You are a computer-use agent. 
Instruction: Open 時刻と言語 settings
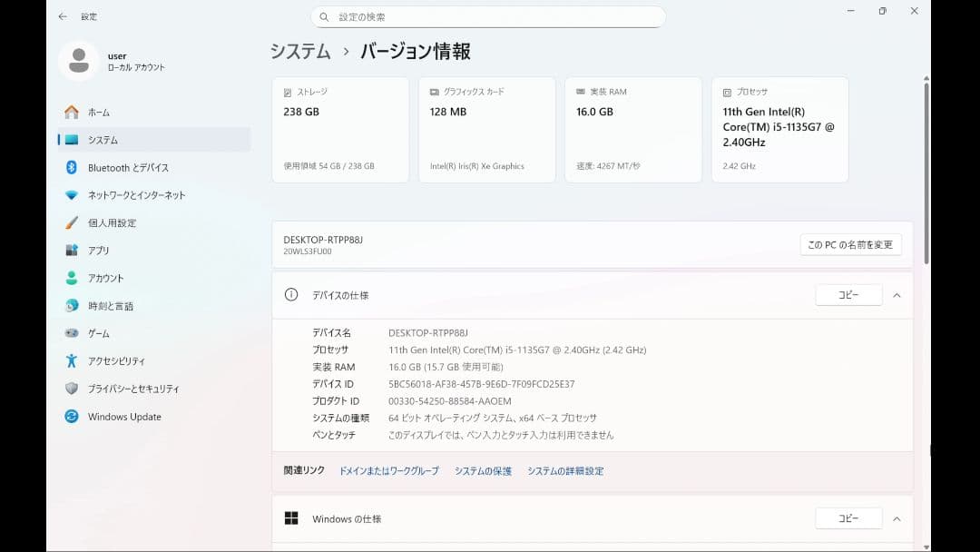[154, 306]
